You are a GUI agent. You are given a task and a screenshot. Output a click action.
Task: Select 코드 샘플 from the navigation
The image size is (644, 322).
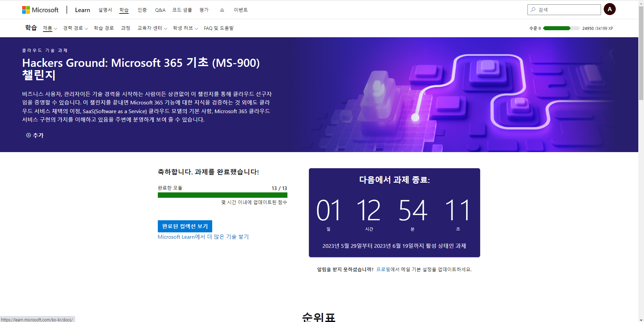coord(182,10)
